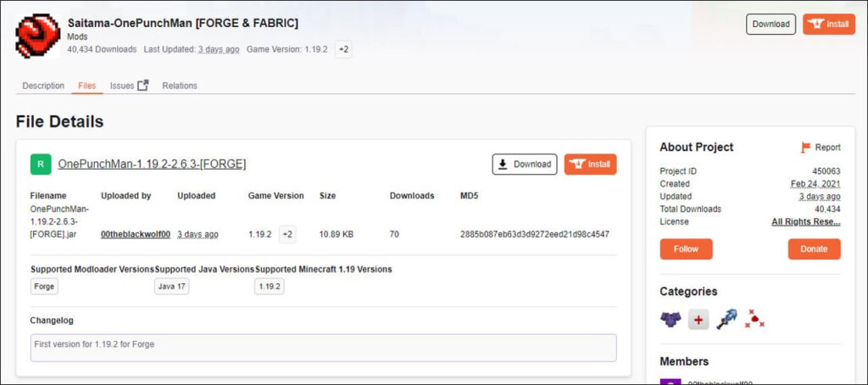Viewport: 868px width, 385px height.
Task: Click the orange Report flag icon
Action: (x=805, y=148)
